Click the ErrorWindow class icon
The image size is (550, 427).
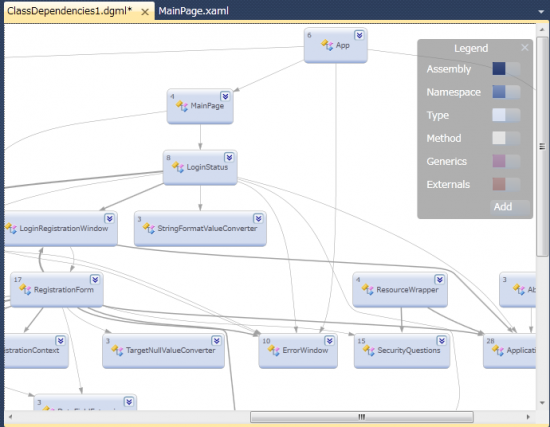(x=274, y=350)
